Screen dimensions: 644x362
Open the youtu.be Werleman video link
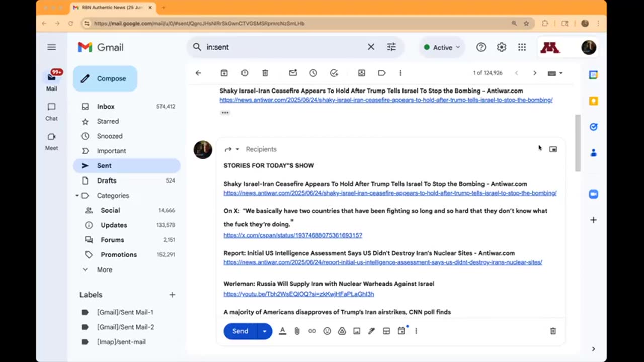click(x=299, y=294)
